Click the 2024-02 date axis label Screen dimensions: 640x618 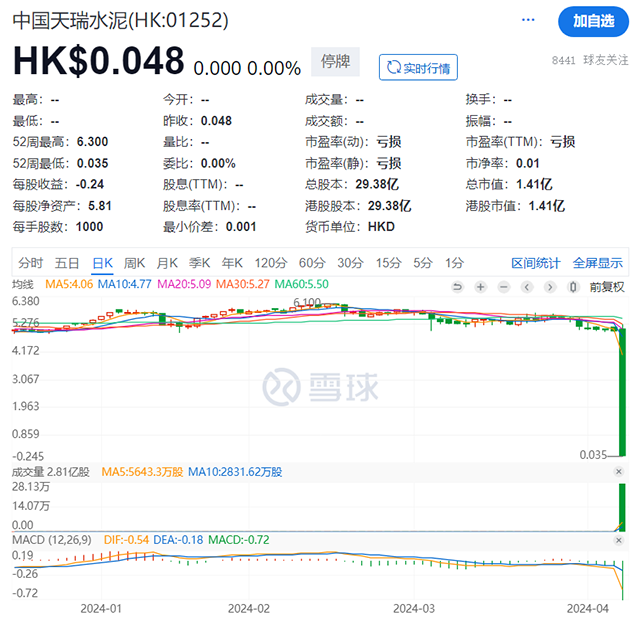coord(249,609)
